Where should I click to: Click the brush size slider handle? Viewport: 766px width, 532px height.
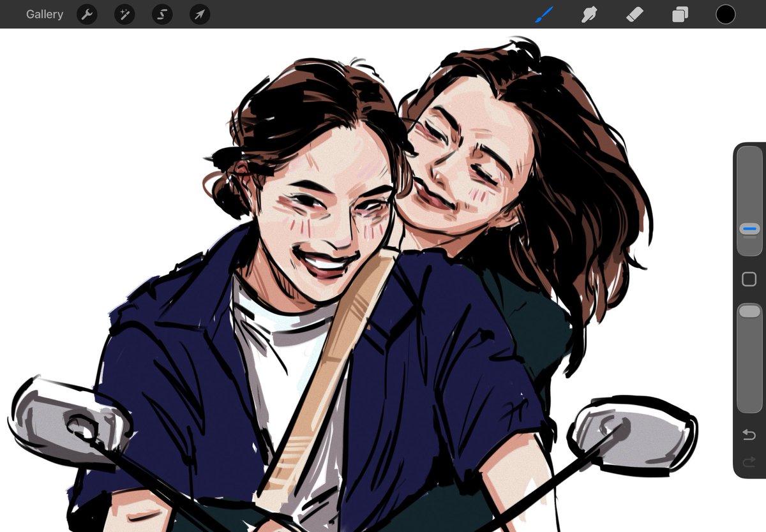pos(749,228)
